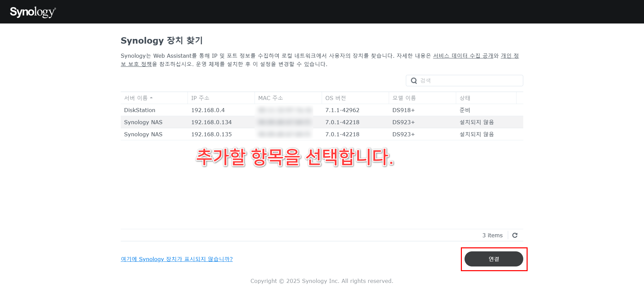The image size is (644, 295).
Task: Select the DiskStation server row
Action: pyautogui.click(x=322, y=110)
